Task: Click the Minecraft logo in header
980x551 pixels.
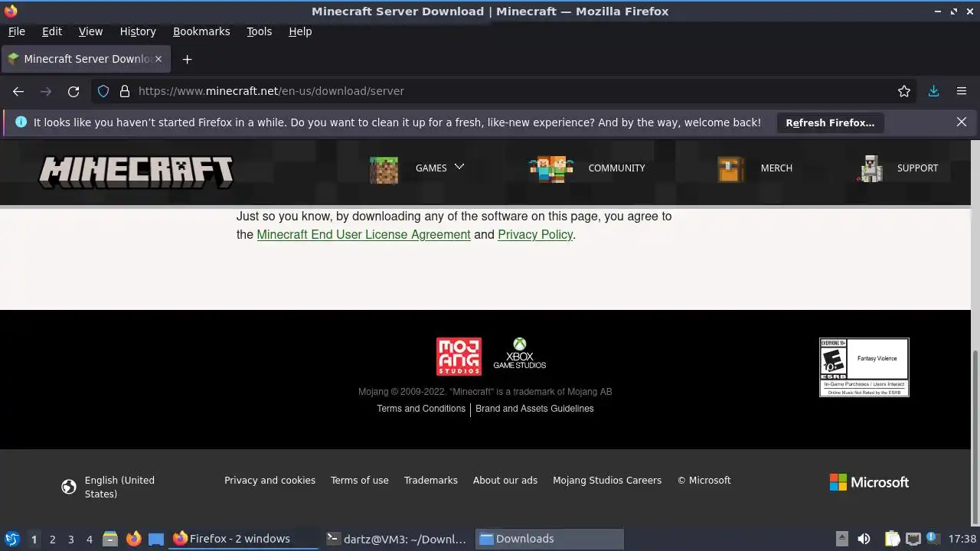Action: (x=136, y=172)
